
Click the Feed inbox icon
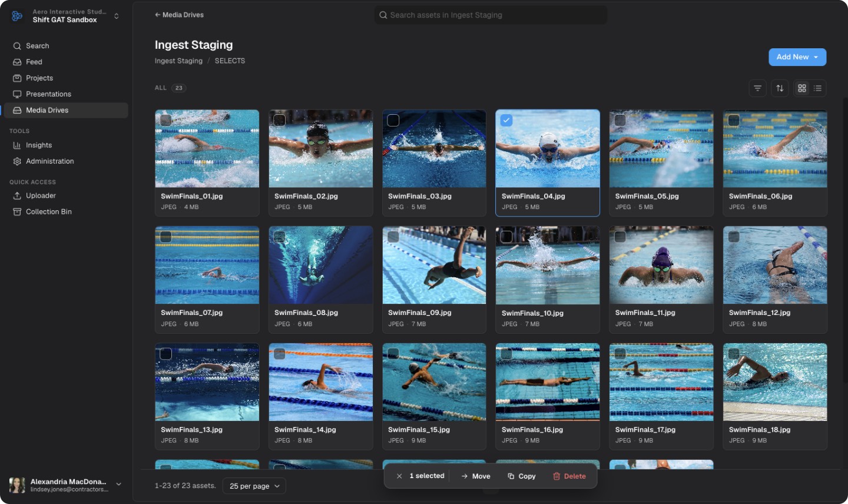(17, 62)
